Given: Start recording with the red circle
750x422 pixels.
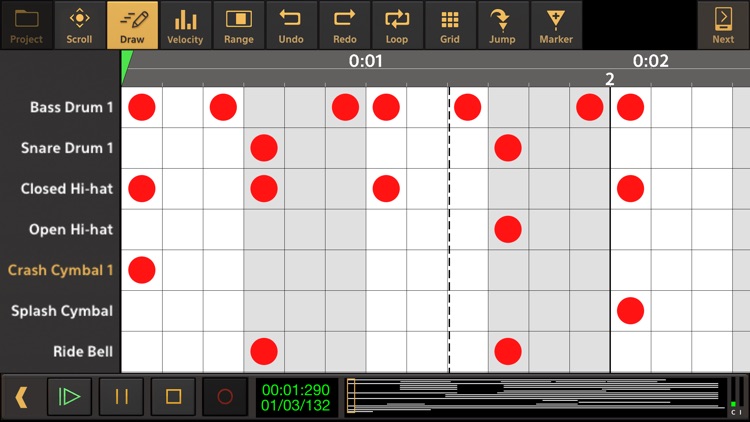Looking at the screenshot, I should 225,397.
